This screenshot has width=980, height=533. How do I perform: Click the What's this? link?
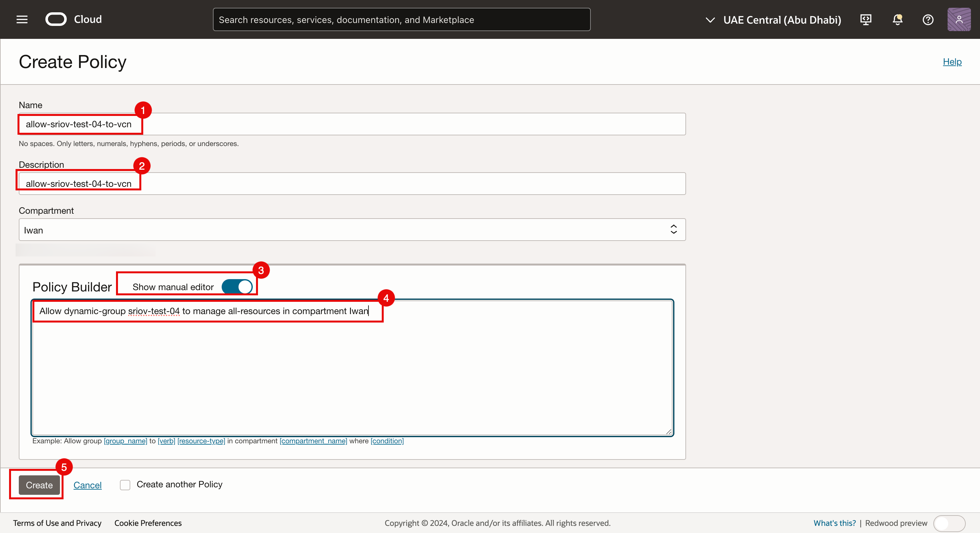834,523
